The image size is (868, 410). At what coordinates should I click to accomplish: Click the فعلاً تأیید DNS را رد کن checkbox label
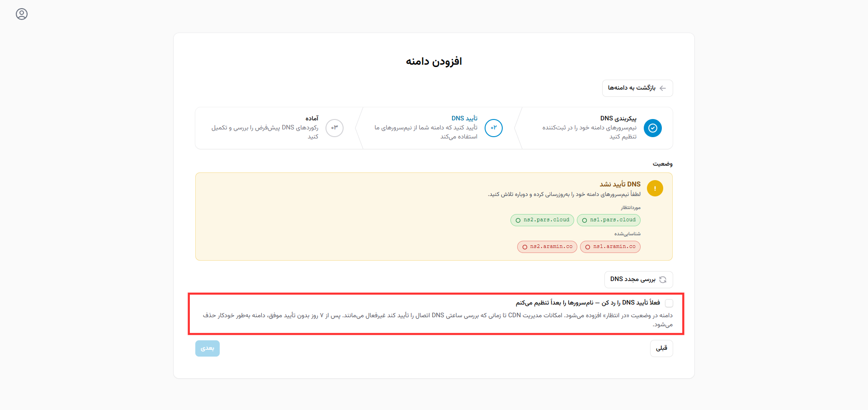tap(588, 303)
